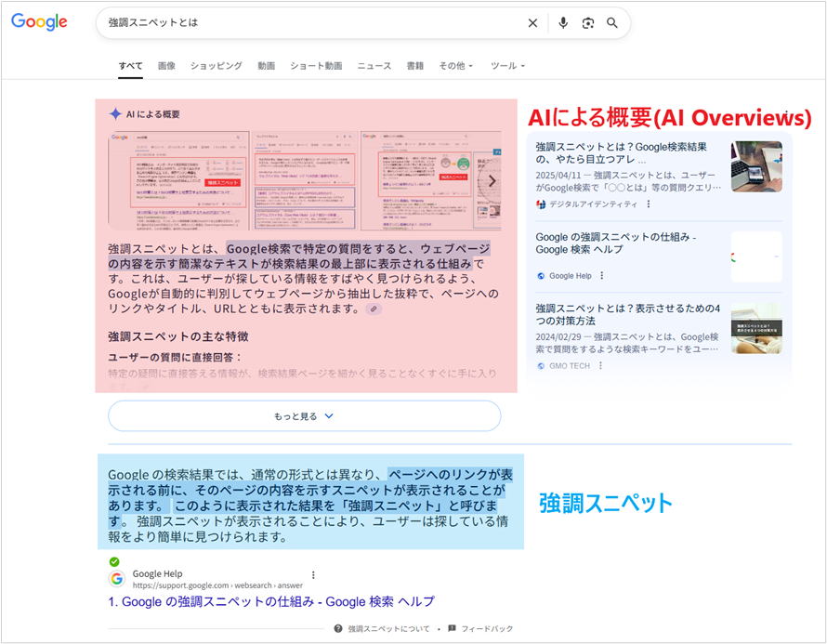Image resolution: width=827 pixels, height=644 pixels.
Task: Click the AI による概要 heading
Action: (x=153, y=114)
